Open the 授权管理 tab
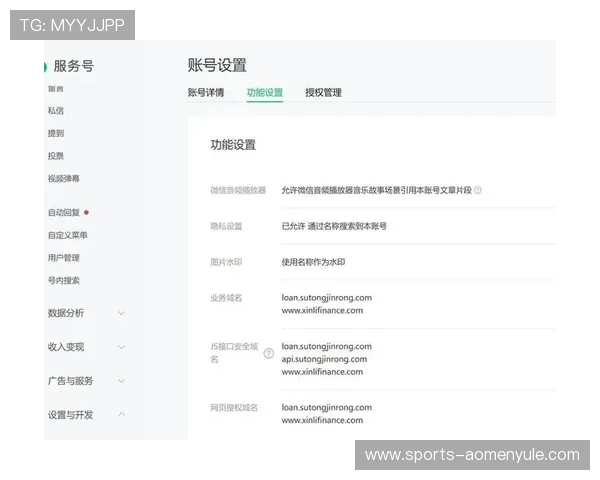The width and height of the screenshot is (600, 480). (x=323, y=92)
